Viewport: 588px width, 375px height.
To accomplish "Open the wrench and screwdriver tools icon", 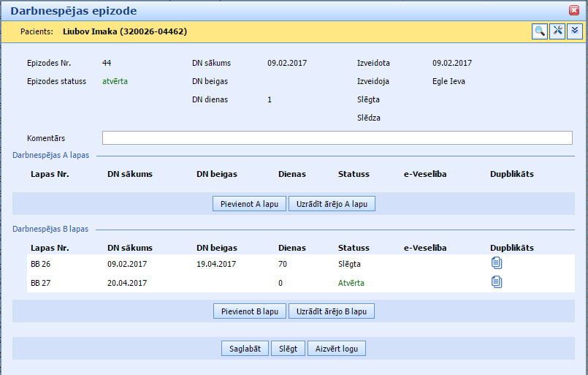I will [557, 31].
